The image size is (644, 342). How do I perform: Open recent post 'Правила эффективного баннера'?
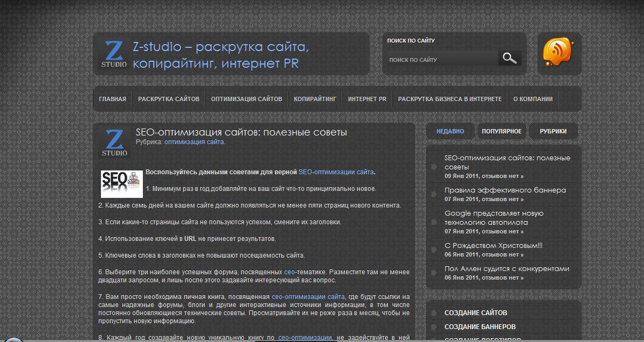point(505,190)
